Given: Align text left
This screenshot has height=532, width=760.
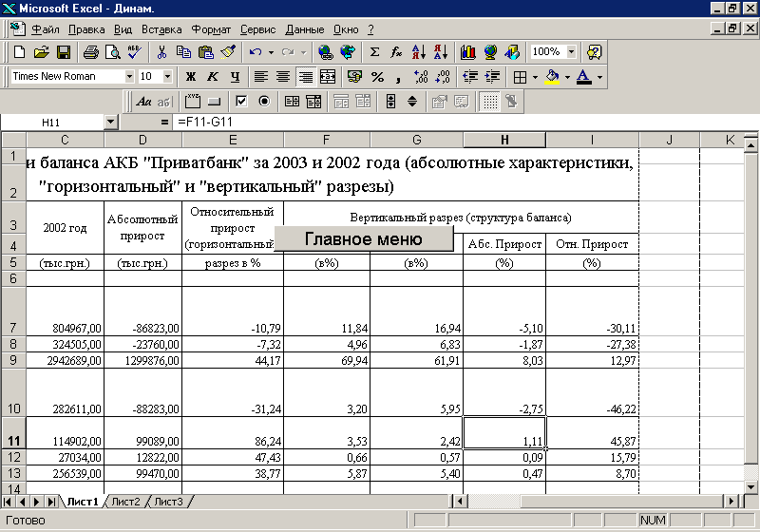Looking at the screenshot, I should click(x=261, y=77).
